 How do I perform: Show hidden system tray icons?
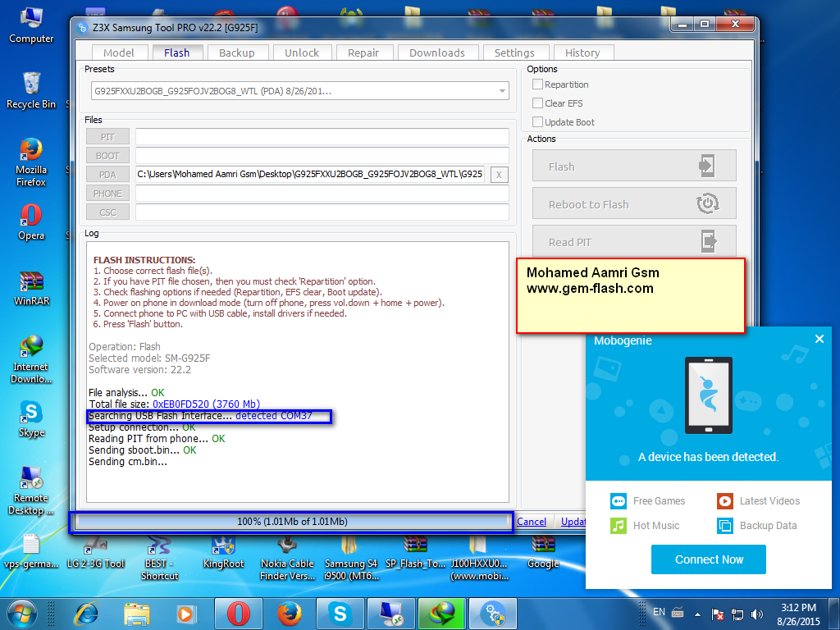pos(697,614)
